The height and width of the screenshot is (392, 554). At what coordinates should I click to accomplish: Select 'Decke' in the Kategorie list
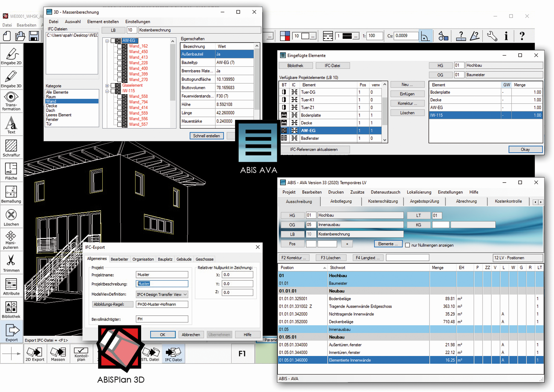[72, 106]
